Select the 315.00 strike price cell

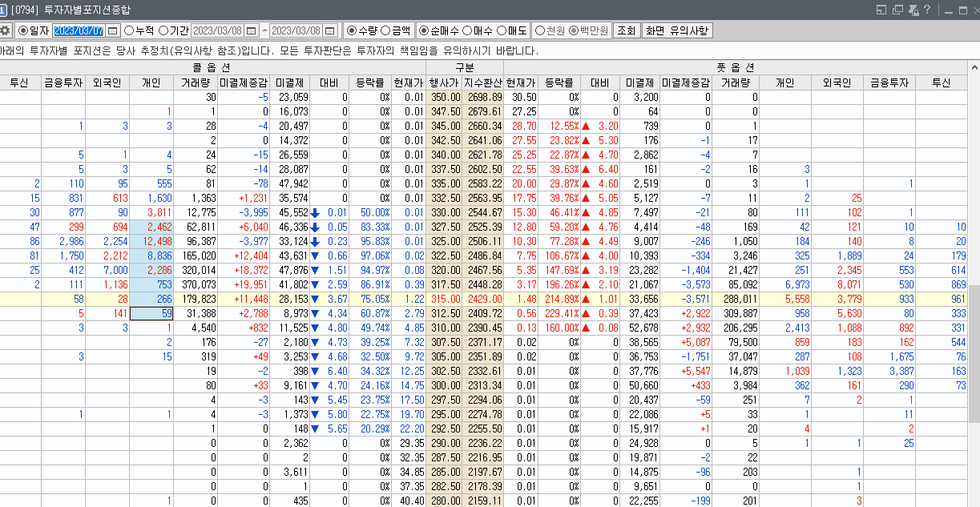click(x=444, y=299)
